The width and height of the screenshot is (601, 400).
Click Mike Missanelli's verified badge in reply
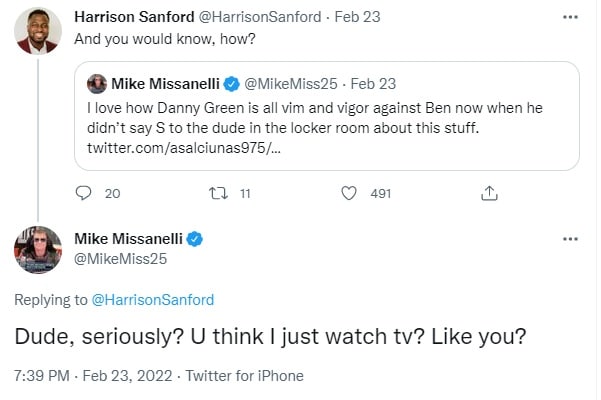pos(197,239)
